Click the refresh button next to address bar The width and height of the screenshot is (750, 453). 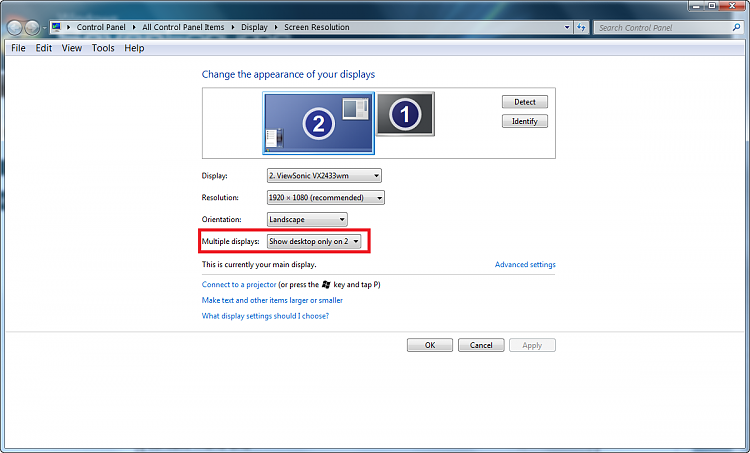[x=581, y=27]
